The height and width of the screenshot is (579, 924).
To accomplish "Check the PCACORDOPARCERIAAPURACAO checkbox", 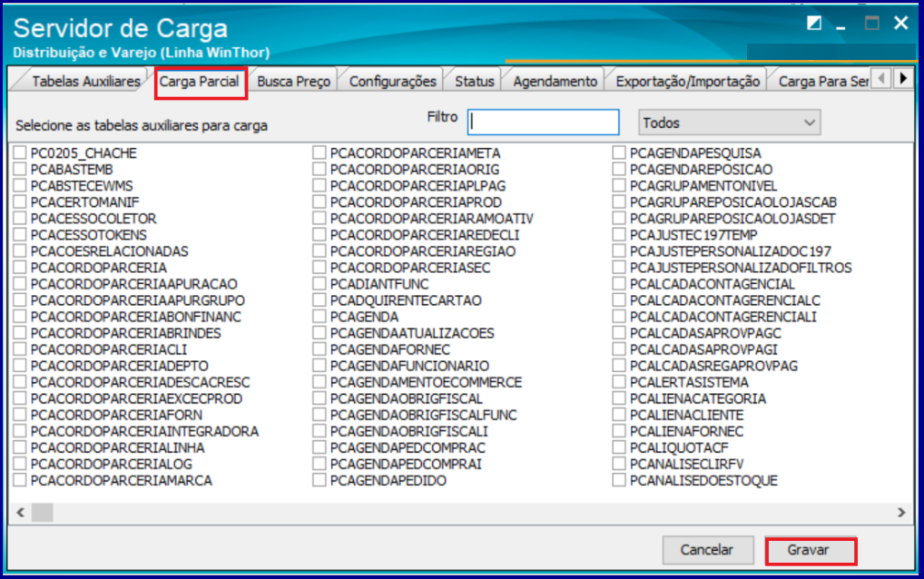I will pyautogui.click(x=20, y=284).
